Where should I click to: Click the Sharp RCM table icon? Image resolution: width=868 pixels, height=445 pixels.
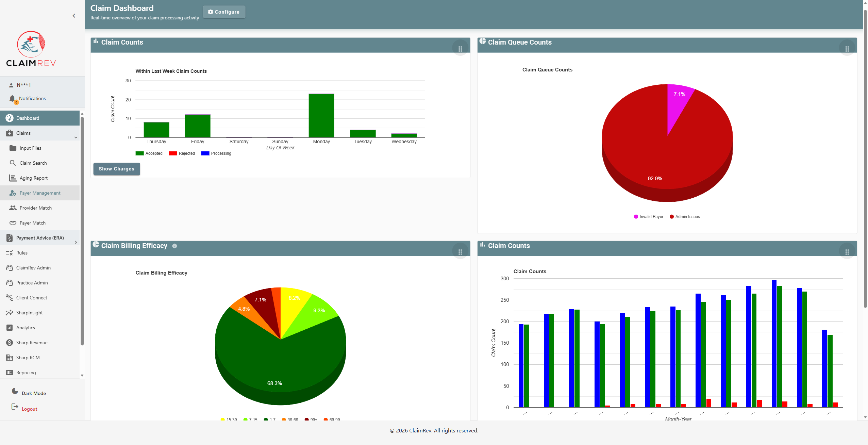10,358
